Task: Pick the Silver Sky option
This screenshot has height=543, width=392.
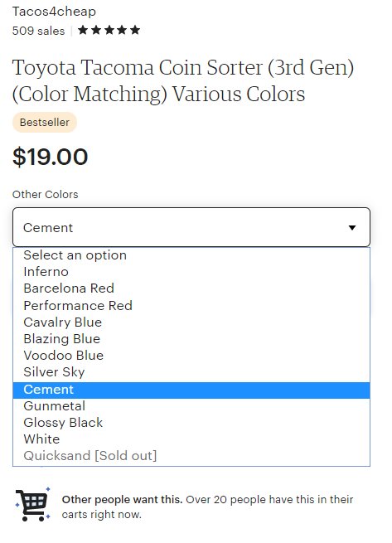Action: [x=191, y=372]
